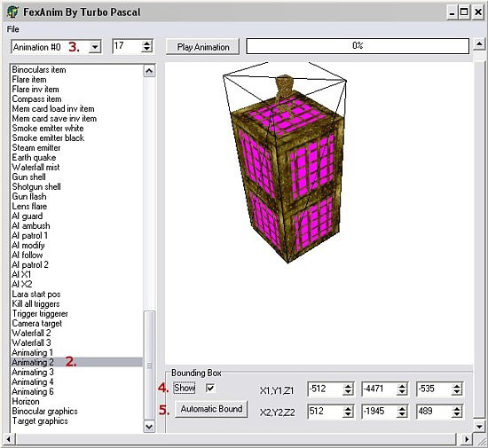Click the Play Animation button
The height and width of the screenshot is (448, 488).
click(x=203, y=47)
